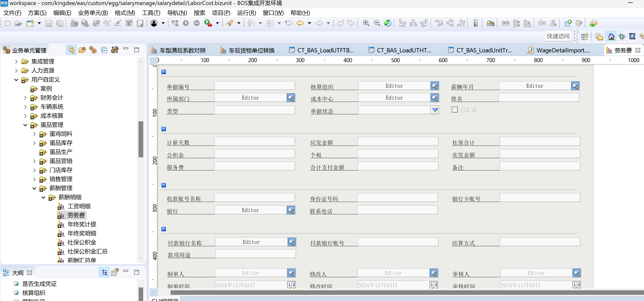The height and width of the screenshot is (301, 644).
Task: Switch to 车型满载系数对照 tab
Action: [182, 50]
